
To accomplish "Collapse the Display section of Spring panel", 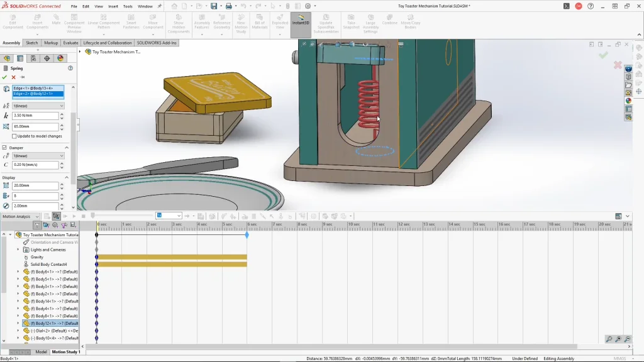I will click(67, 177).
